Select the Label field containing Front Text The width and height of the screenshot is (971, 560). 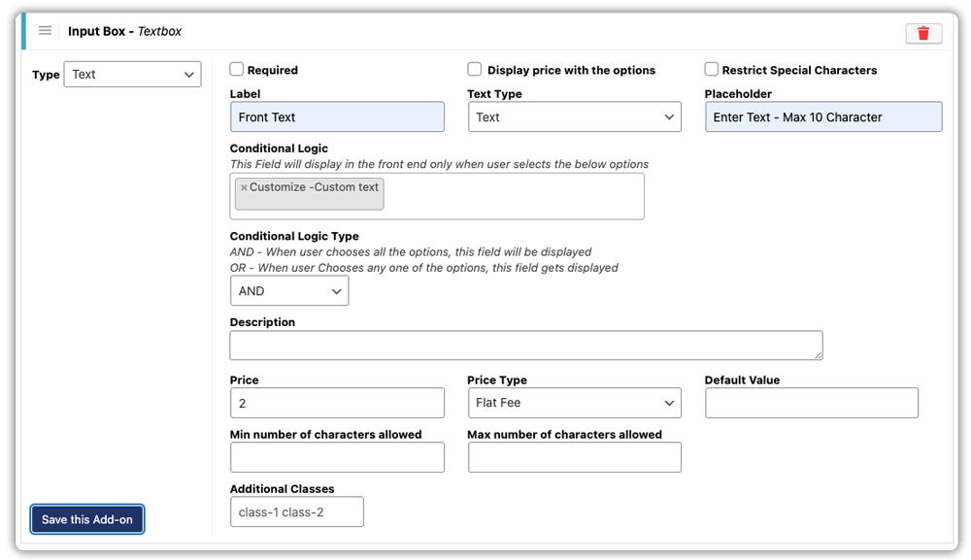click(337, 116)
